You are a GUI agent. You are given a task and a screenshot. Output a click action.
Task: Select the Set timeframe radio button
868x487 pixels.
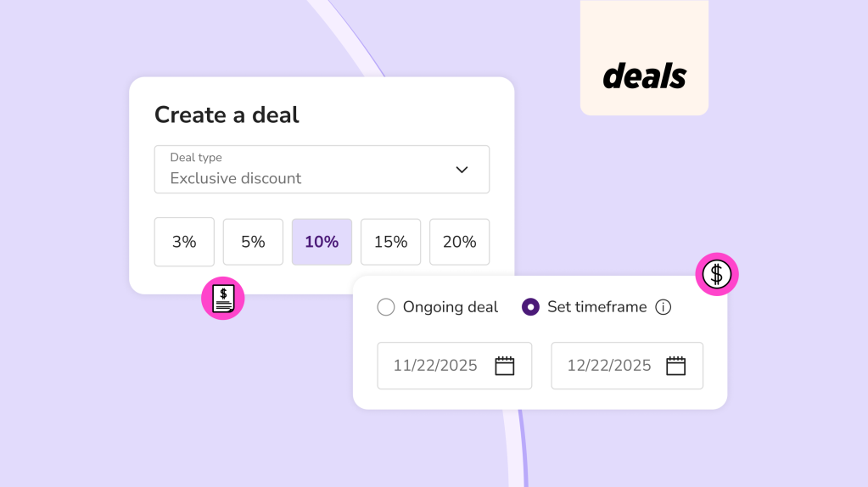530,307
